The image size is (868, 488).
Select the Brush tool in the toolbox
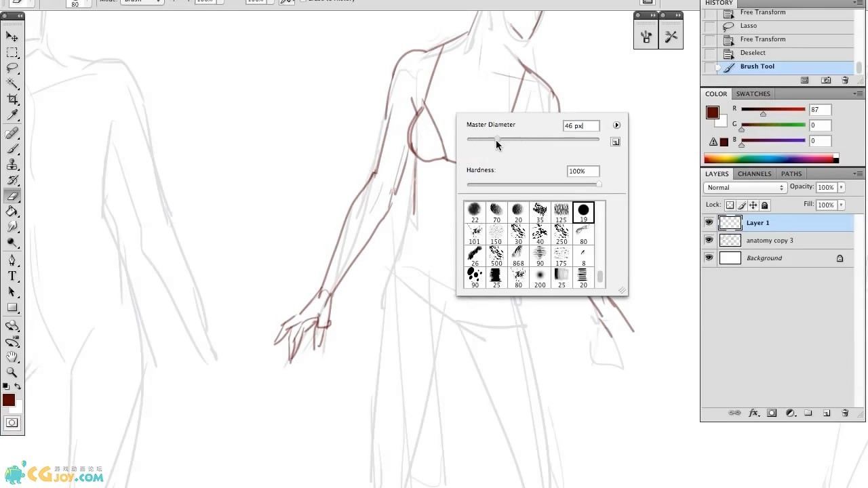coord(12,149)
